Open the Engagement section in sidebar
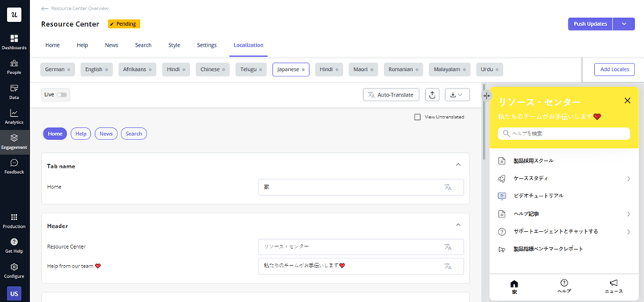Viewport: 644px width, 302px height. tap(14, 142)
